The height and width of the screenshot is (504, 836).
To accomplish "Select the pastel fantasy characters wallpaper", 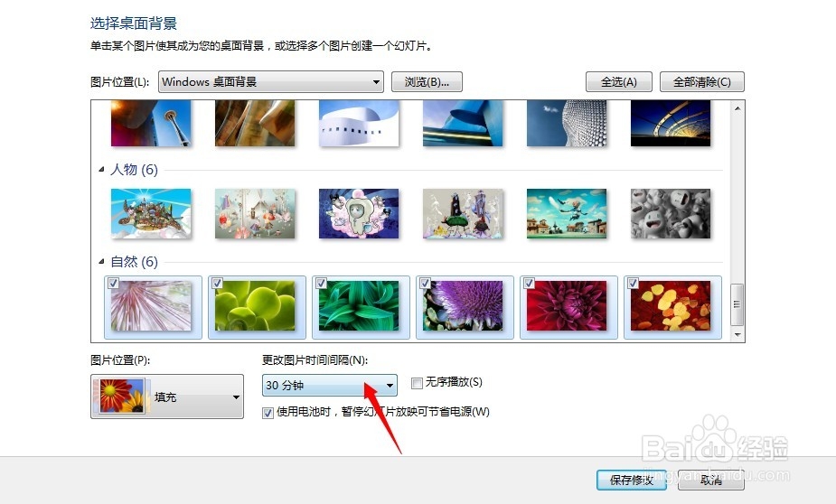I will [x=255, y=213].
